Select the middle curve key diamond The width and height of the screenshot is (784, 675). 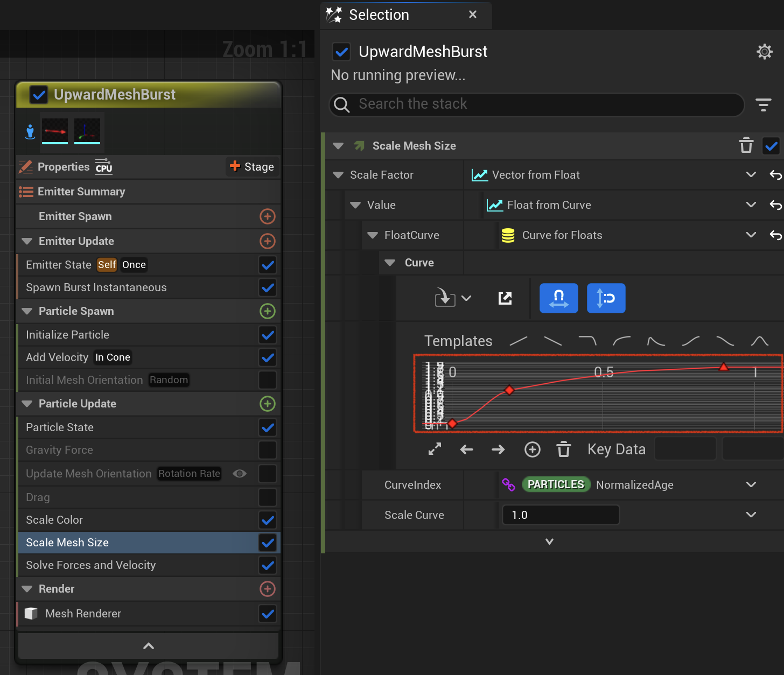pos(509,390)
